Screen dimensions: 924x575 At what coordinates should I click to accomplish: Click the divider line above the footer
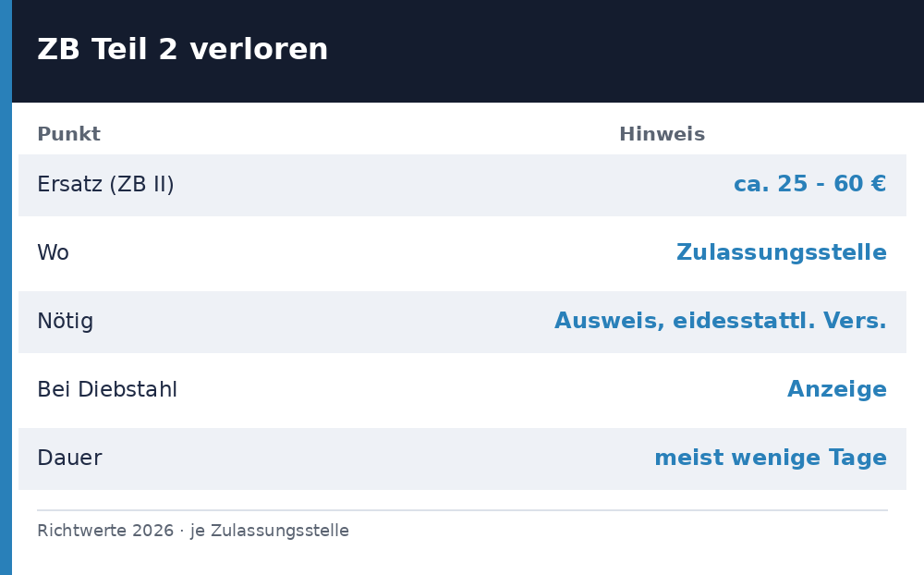point(462,509)
